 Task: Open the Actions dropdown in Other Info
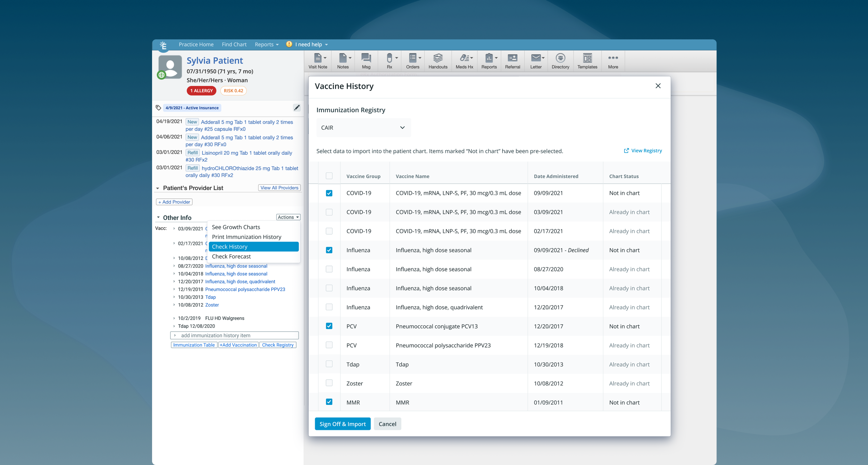288,217
